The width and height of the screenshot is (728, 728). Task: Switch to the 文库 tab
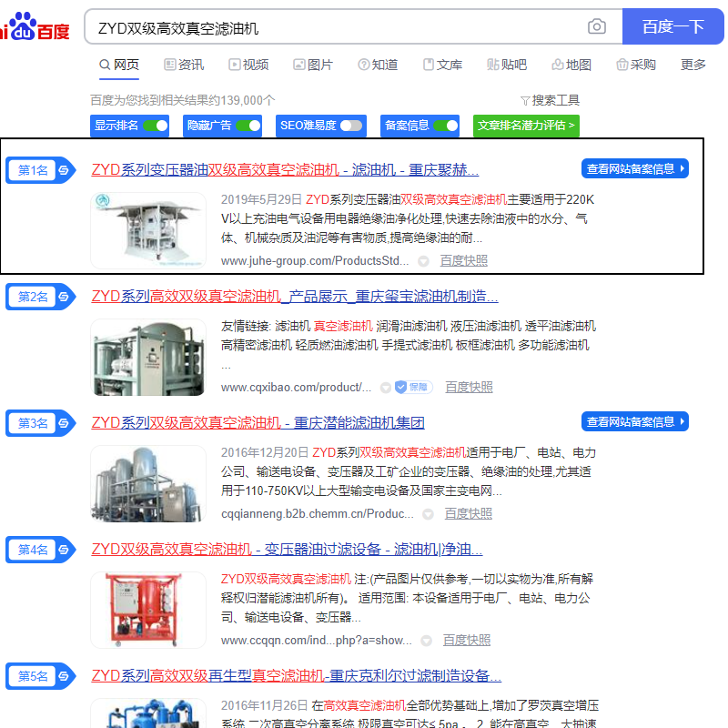[442, 65]
